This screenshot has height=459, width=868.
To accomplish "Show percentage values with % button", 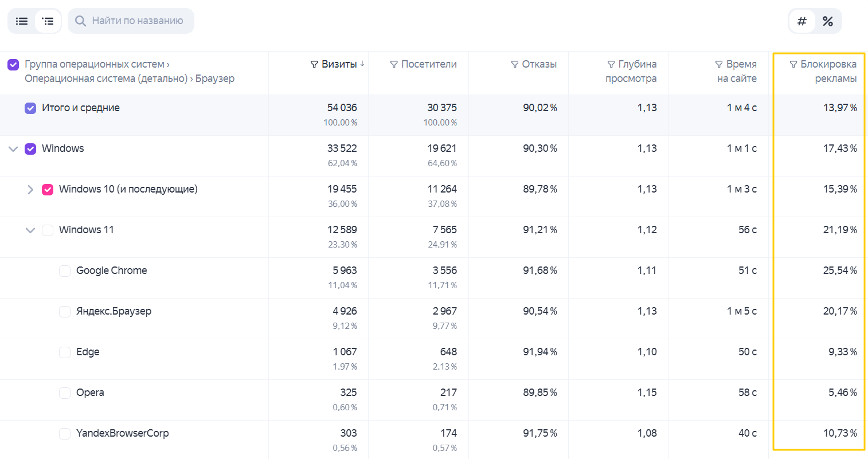I will [828, 21].
